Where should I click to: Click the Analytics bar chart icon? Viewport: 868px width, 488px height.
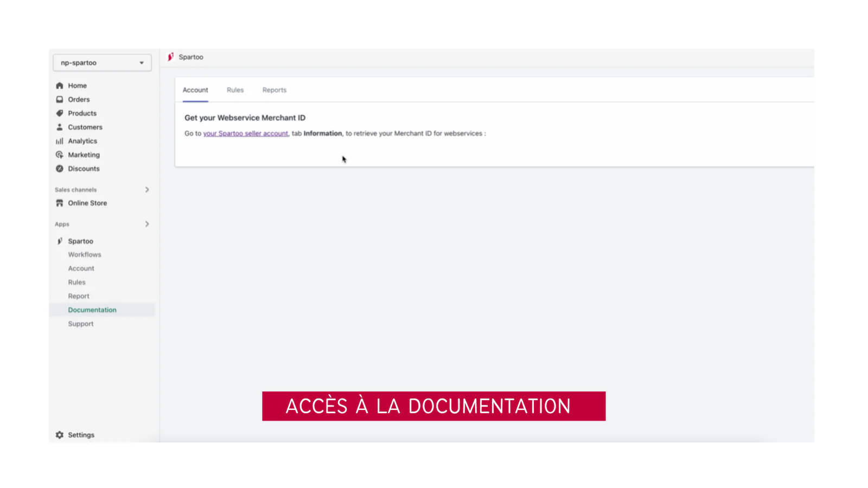coord(60,141)
